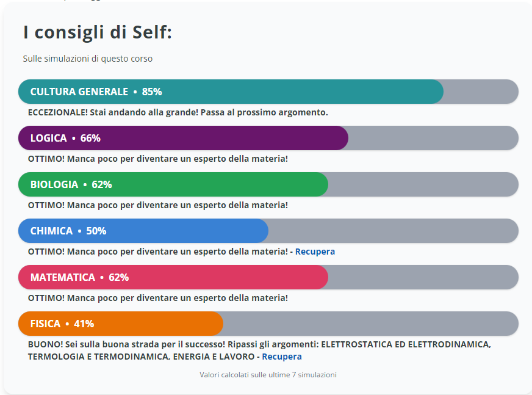Click the OTTIMO advice text under Matematica

click(157, 298)
